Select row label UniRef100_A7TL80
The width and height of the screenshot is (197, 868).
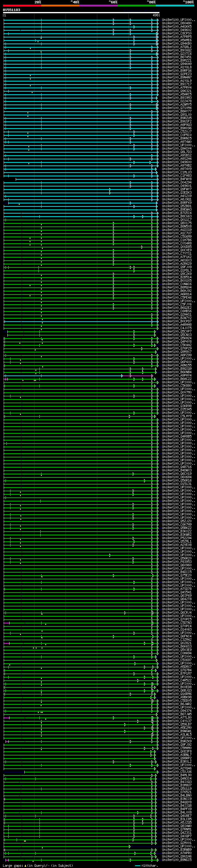(177, 717)
